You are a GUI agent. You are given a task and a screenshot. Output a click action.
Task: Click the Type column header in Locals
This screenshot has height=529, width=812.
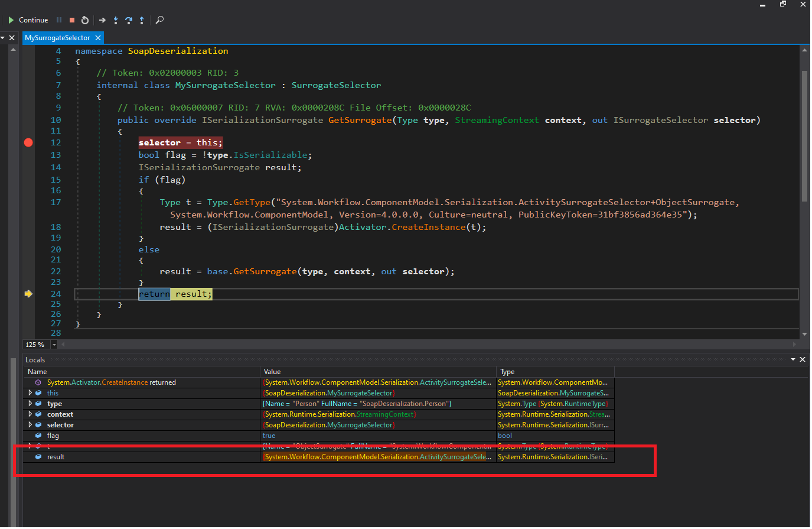(555, 372)
